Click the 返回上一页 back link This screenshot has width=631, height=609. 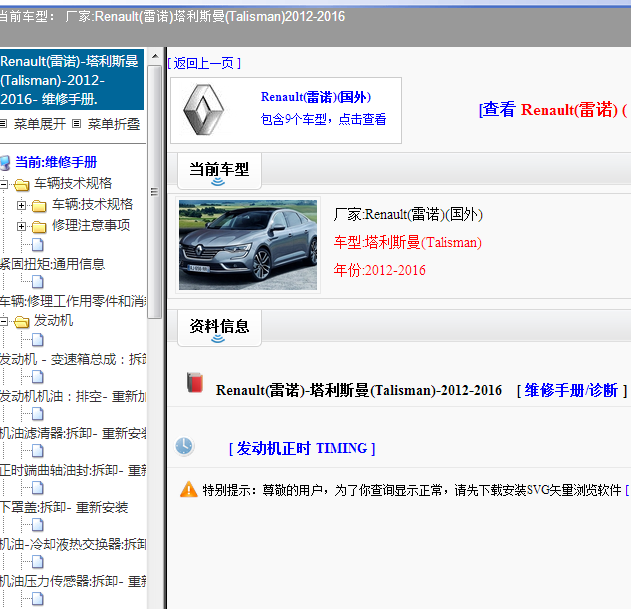pyautogui.click(x=204, y=63)
